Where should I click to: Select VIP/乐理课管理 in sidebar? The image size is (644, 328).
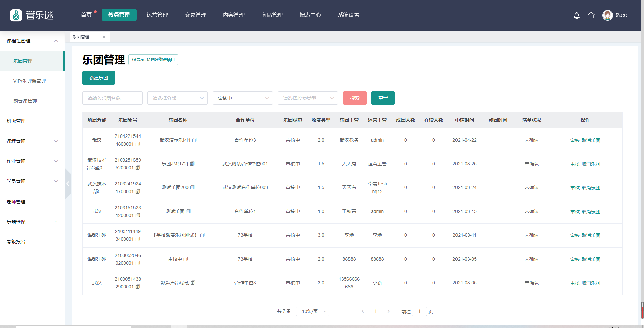(30, 81)
